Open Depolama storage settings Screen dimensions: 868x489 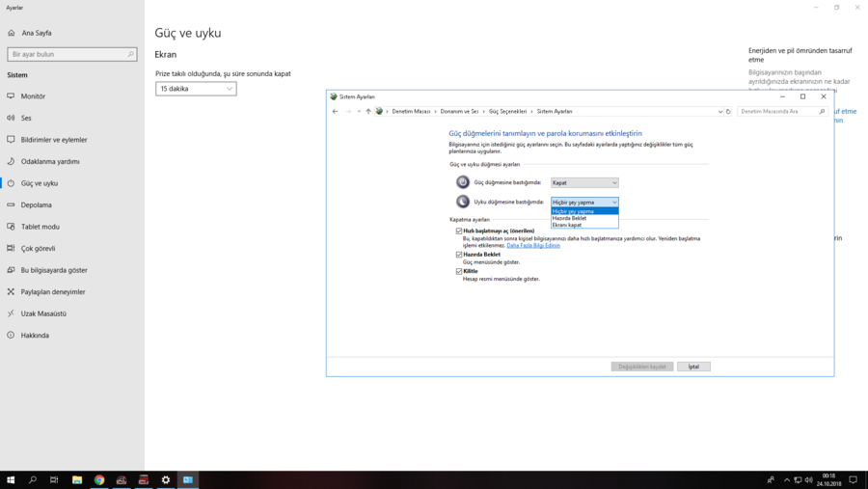[36, 204]
